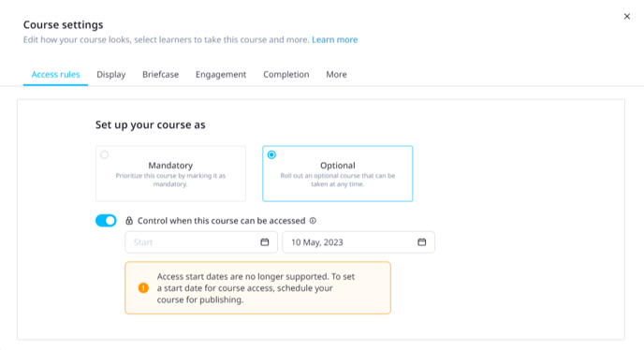The width and height of the screenshot is (644, 350).
Task: Select the Optional radio button
Action: tap(271, 154)
